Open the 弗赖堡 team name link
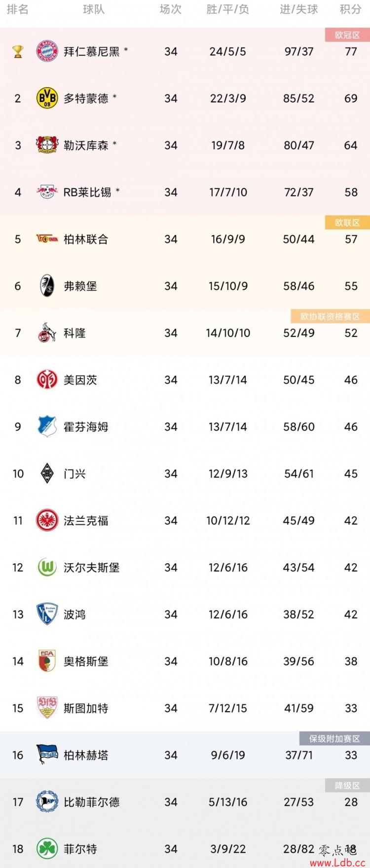Screen dimensions: 370x868 tap(80, 286)
